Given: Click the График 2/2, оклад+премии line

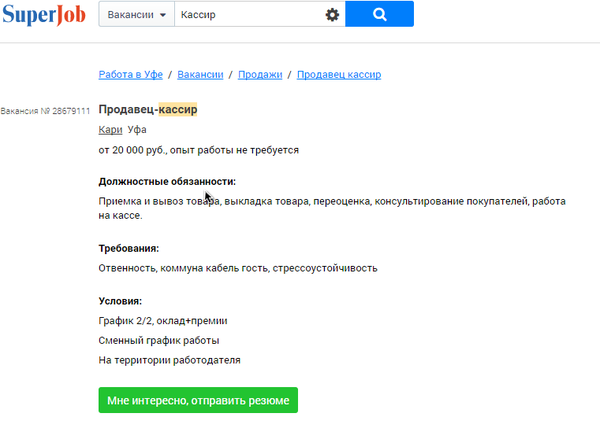Looking at the screenshot, I should click(163, 321).
